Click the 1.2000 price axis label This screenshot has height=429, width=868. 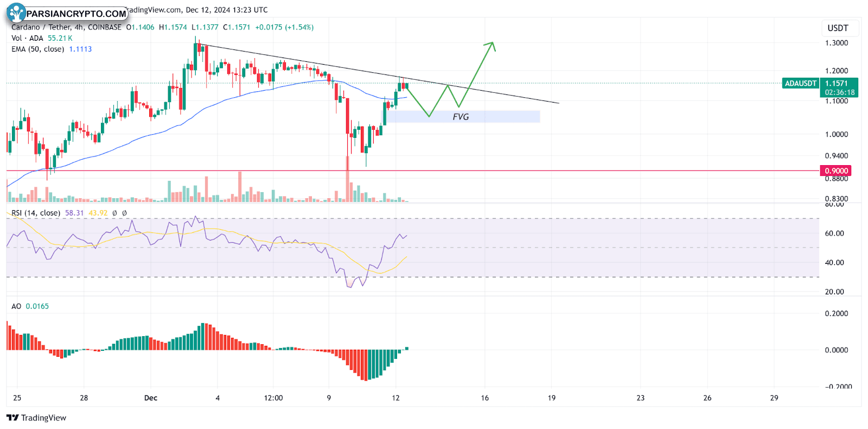pos(837,71)
